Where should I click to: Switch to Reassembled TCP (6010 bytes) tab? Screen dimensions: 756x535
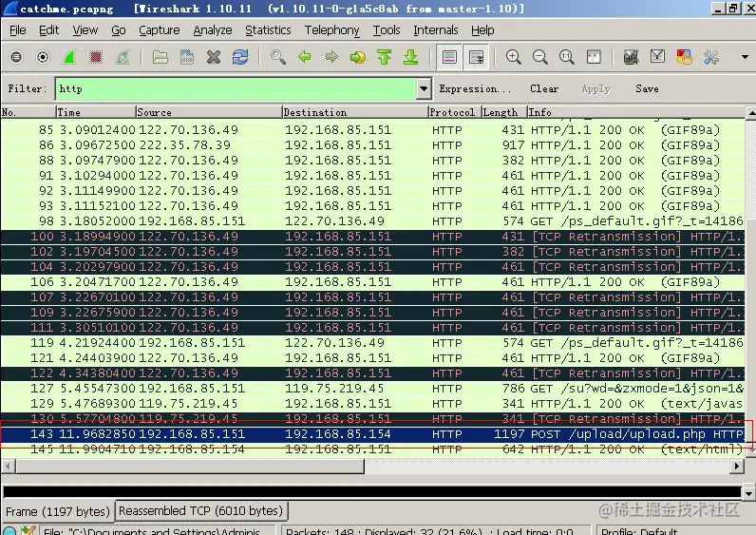point(201,510)
